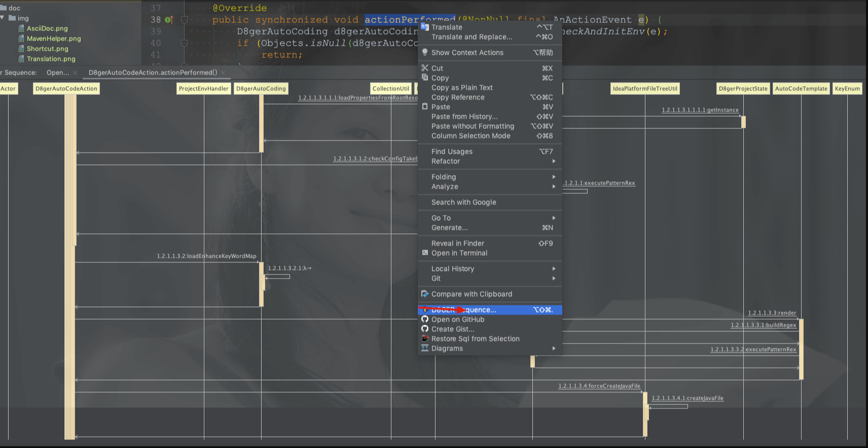Click the D8gerProjectState class box

[743, 89]
